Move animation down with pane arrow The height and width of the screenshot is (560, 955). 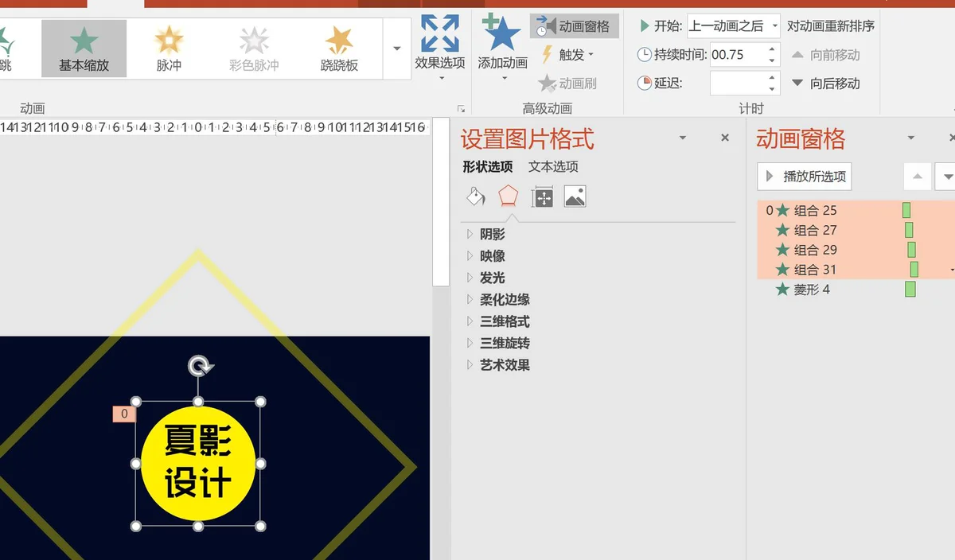[x=946, y=177]
